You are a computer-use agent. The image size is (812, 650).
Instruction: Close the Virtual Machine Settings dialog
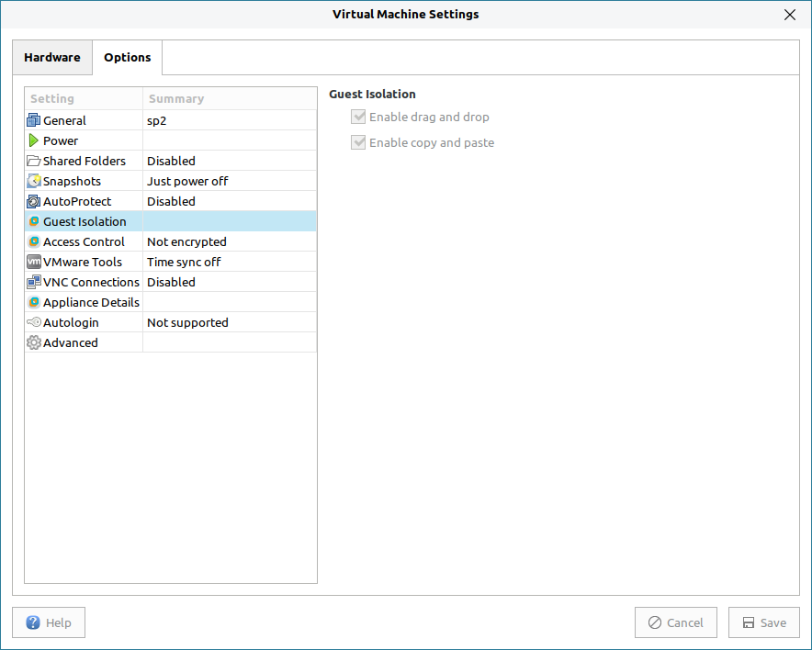[790, 14]
